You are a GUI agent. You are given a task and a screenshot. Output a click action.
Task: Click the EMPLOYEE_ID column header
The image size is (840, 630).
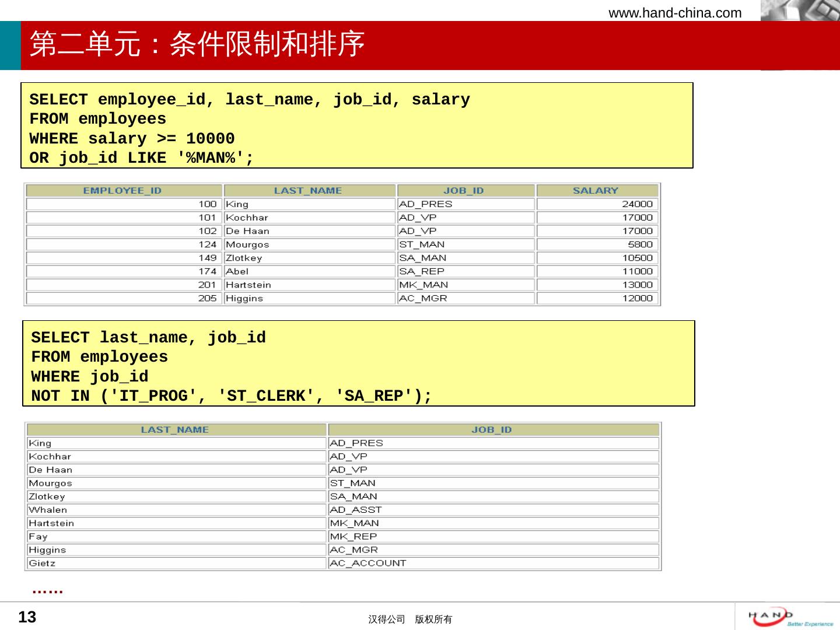point(123,191)
